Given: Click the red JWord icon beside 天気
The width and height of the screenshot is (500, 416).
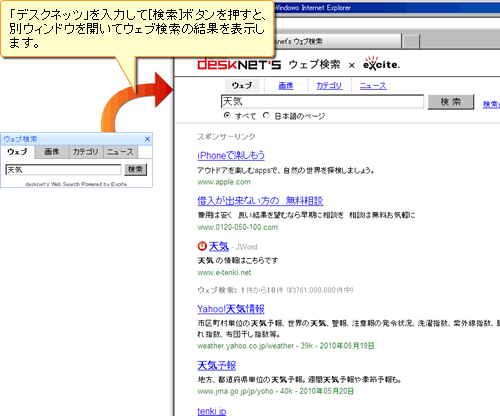Looking at the screenshot, I should coord(202,246).
